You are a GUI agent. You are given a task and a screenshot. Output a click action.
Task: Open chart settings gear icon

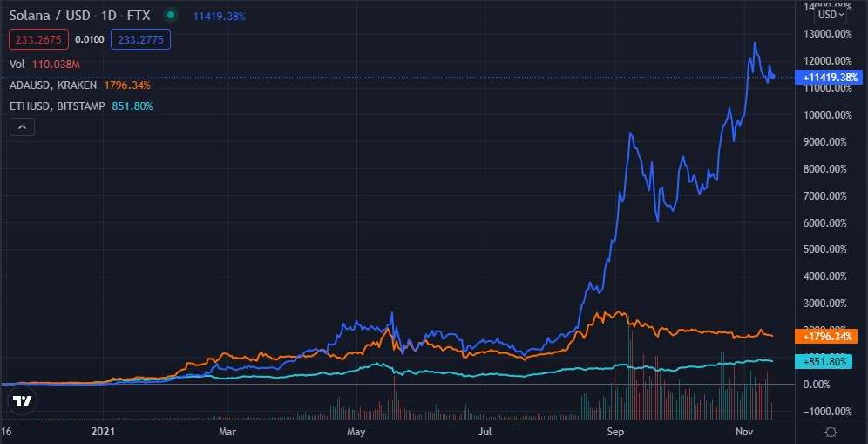831,432
